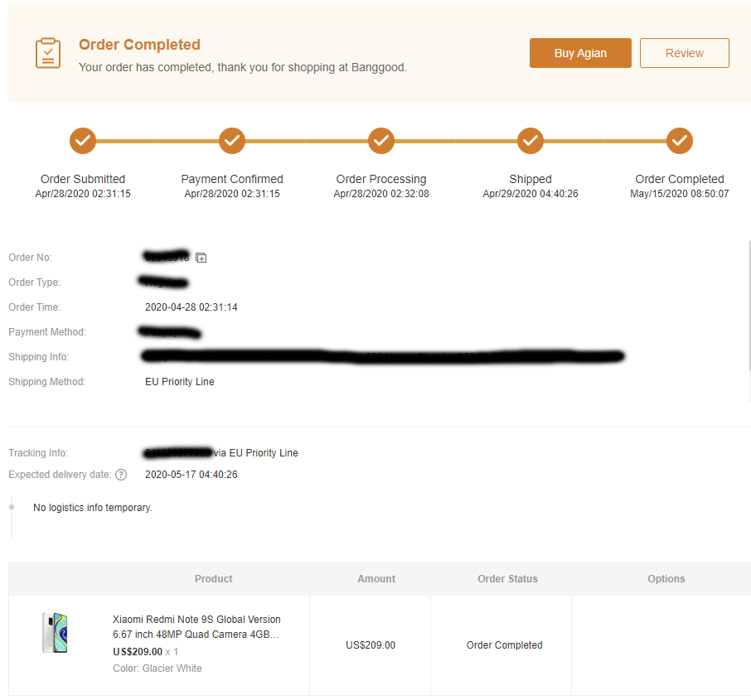
Task: Click the Redmi Note 9S product thumbnail
Action: 55,633
